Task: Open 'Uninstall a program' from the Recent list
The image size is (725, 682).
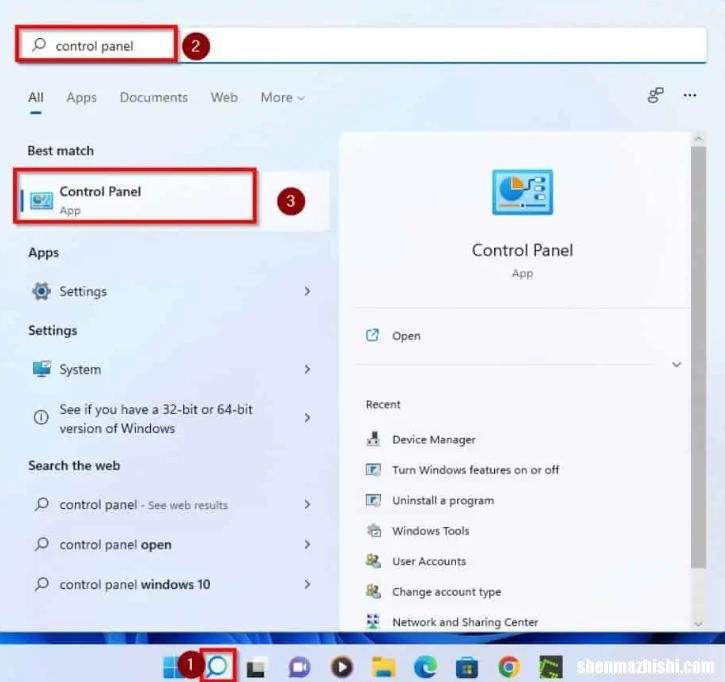Action: [x=443, y=500]
